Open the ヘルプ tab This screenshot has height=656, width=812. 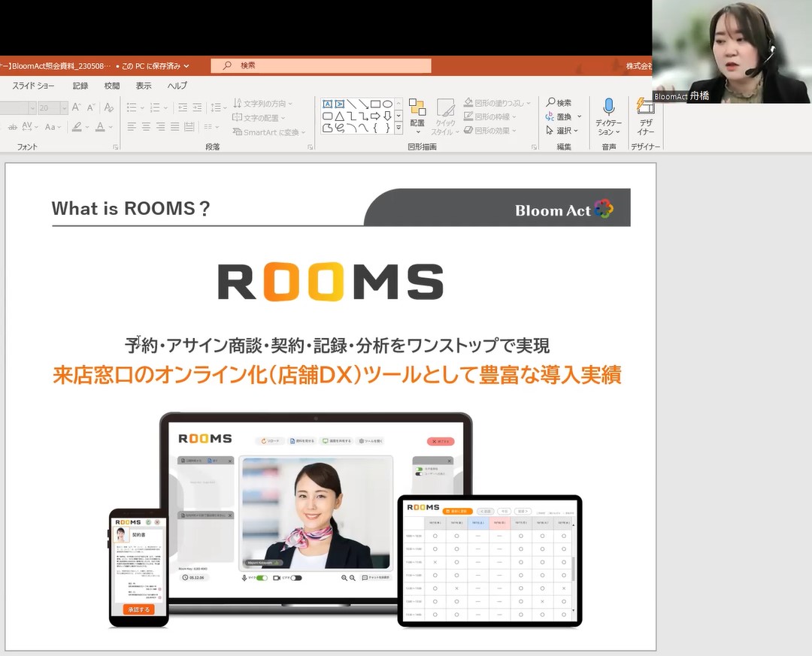pos(177,86)
